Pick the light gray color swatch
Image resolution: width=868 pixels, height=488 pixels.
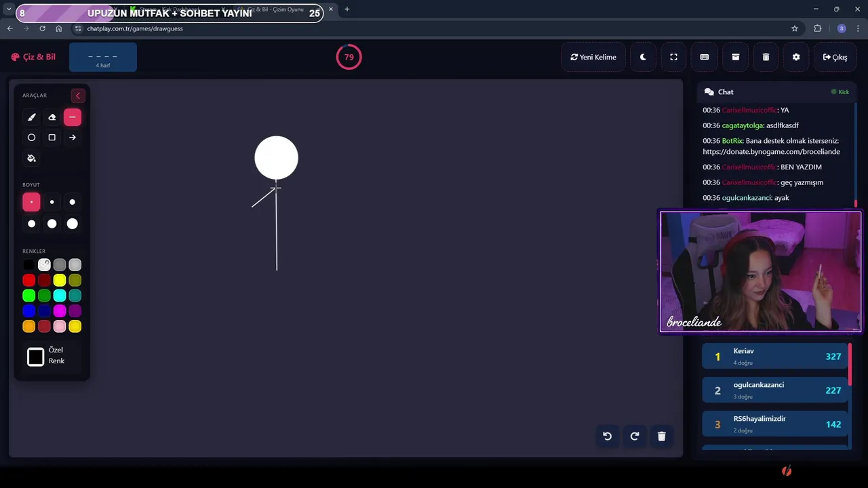point(75,265)
